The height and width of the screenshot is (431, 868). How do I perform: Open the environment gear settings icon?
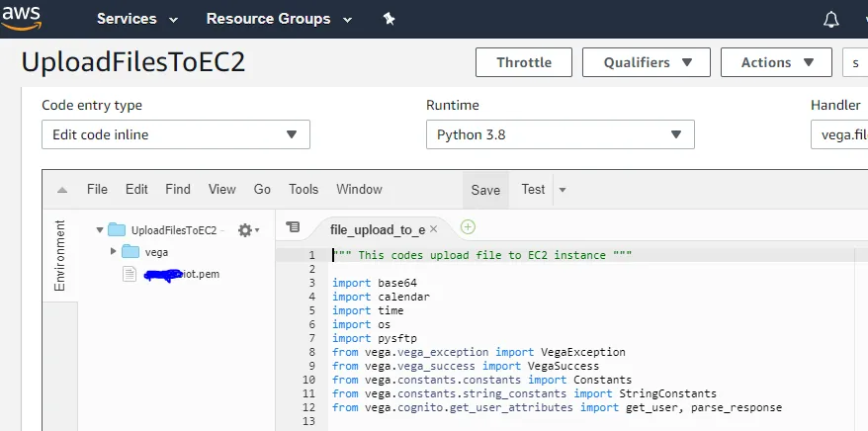tap(246, 229)
